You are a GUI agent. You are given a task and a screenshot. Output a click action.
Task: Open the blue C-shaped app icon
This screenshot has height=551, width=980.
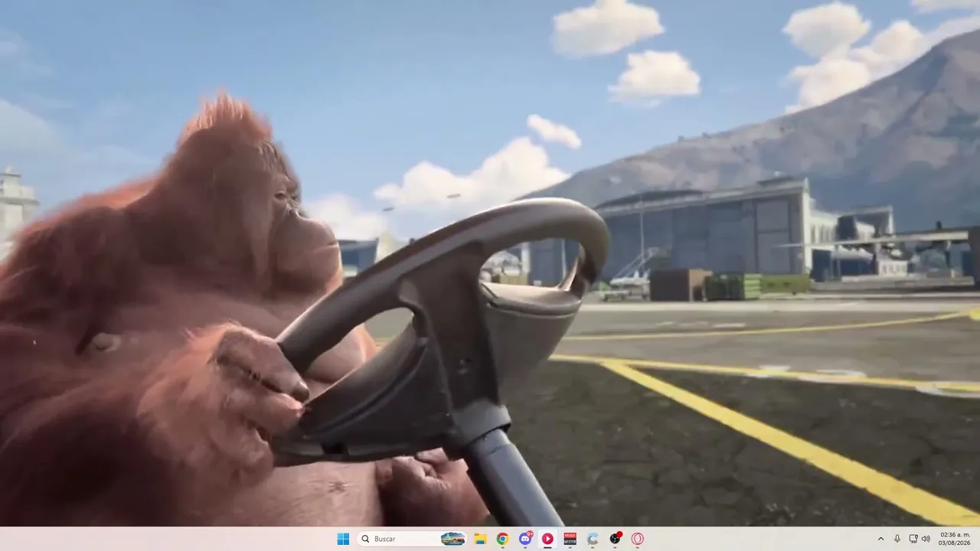(593, 539)
